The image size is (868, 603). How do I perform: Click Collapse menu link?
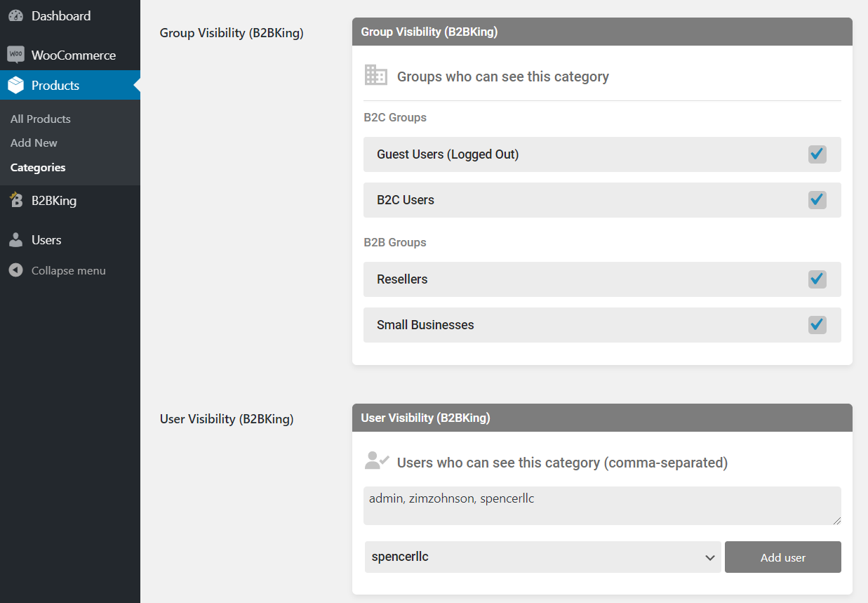click(x=68, y=270)
